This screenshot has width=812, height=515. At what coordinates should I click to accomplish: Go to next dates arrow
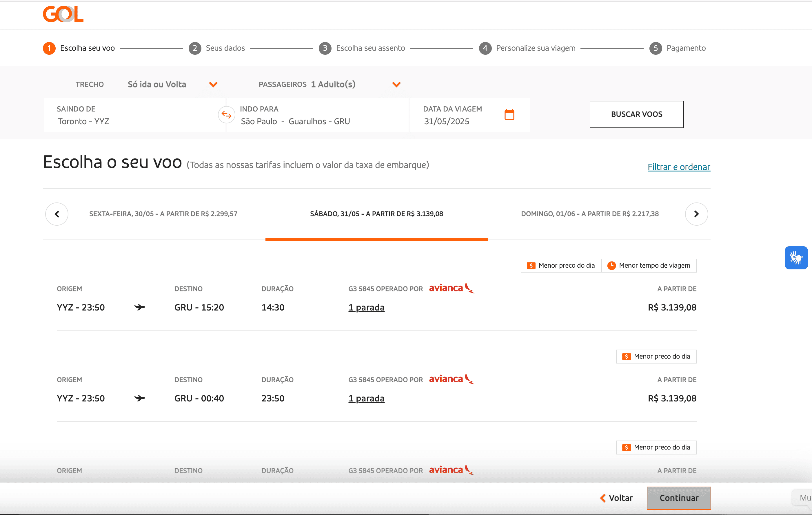(696, 214)
